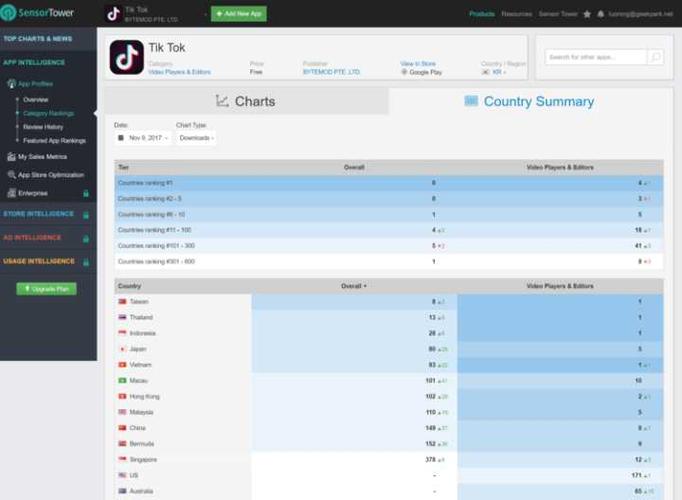
Task: Open Ad Intelligence section
Action: click(32, 237)
